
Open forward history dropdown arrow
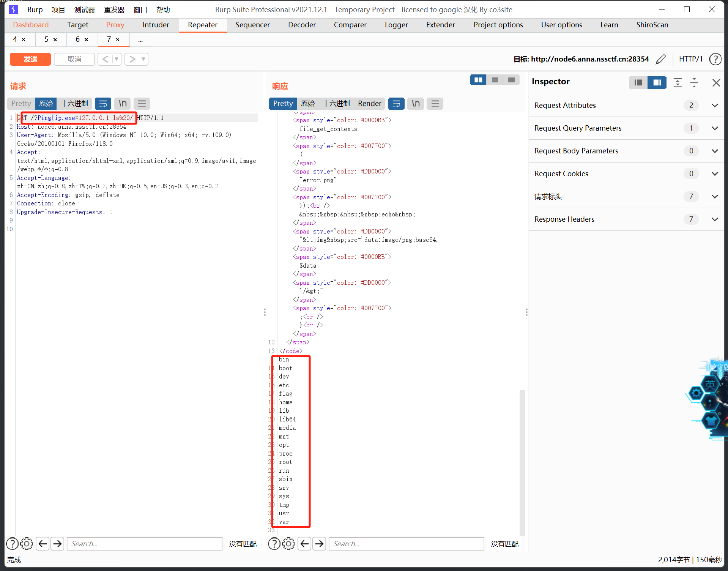pos(143,59)
